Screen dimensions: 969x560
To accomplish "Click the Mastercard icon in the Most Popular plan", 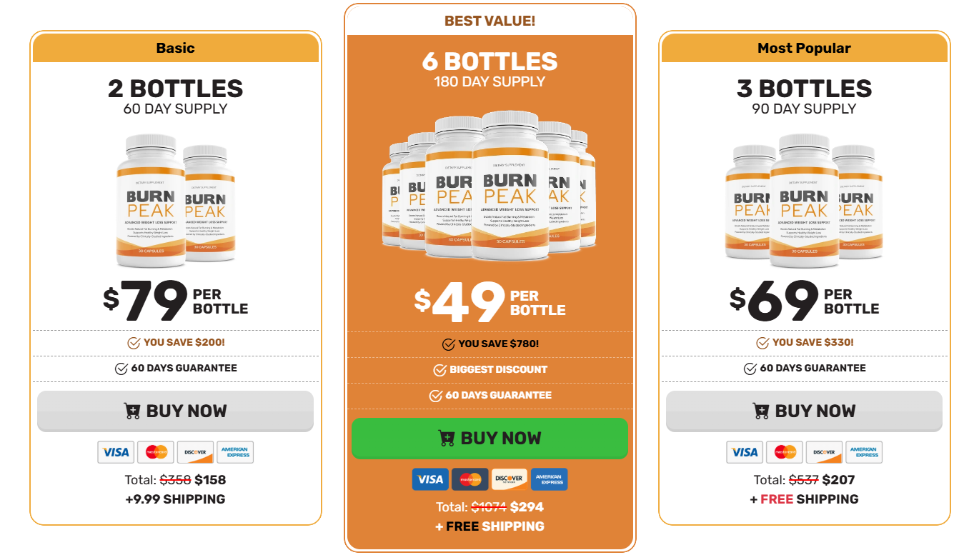I will [785, 452].
